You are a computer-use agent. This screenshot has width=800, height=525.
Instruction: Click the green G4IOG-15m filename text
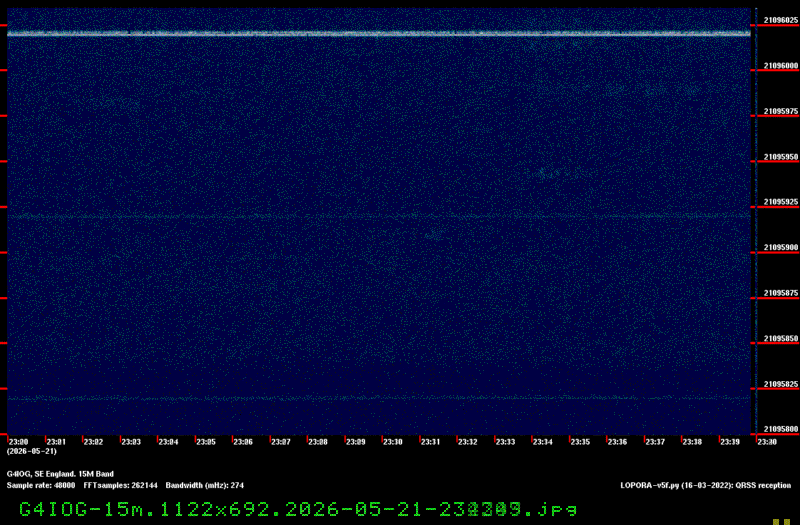(298, 509)
